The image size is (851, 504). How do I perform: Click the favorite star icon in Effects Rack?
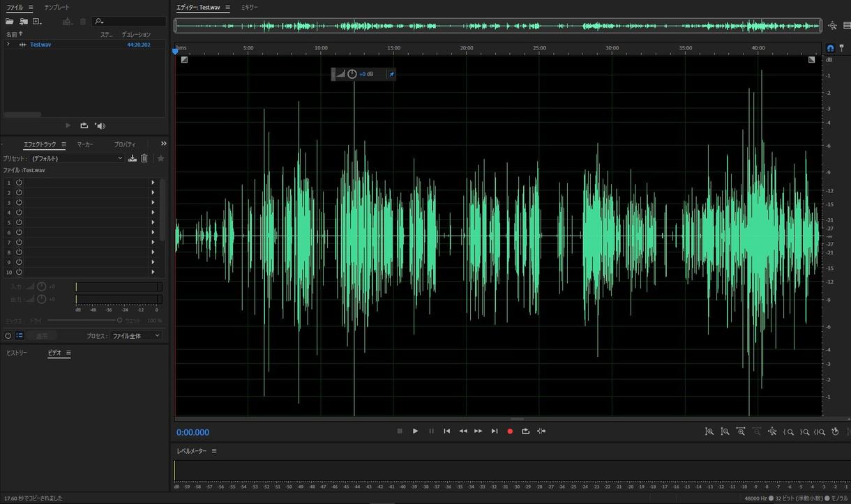pos(160,158)
